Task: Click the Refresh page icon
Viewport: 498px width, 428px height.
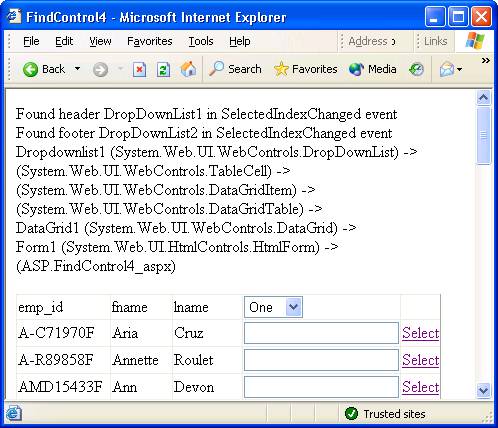Action: pos(163,70)
